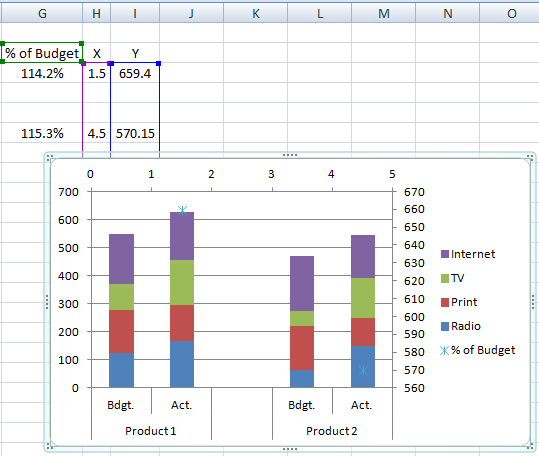Click TV segment of Product 2 Act. bar
The width and height of the screenshot is (539, 456).
pos(363,298)
